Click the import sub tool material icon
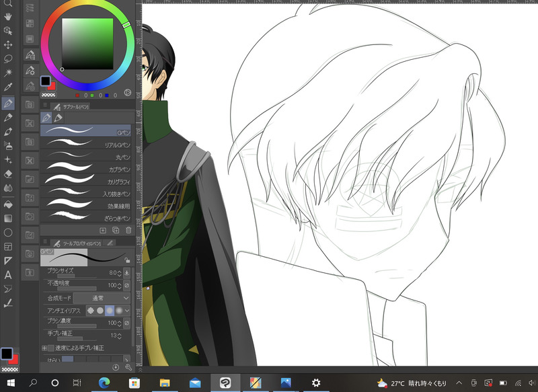Screen dimensions: 538x392 (103, 230)
